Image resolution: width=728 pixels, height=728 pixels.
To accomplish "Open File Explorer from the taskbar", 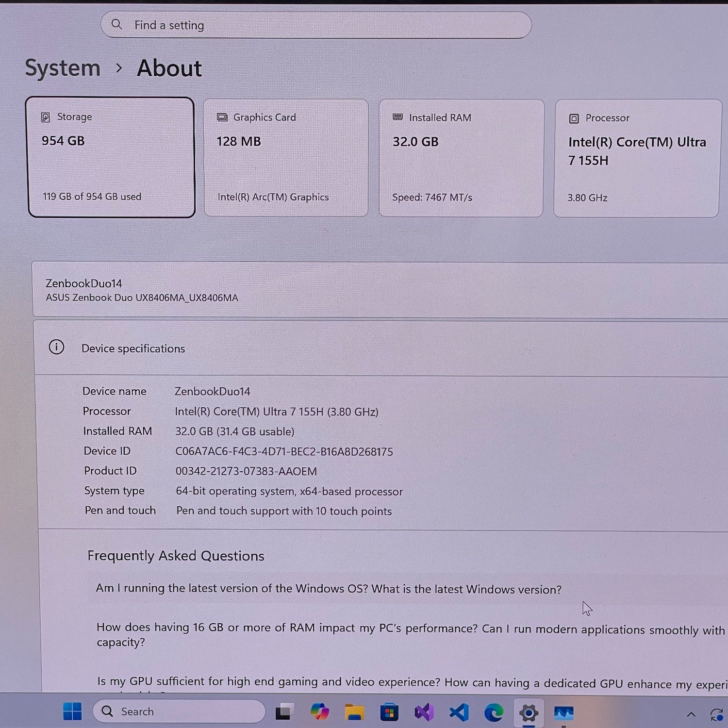I will (x=355, y=712).
